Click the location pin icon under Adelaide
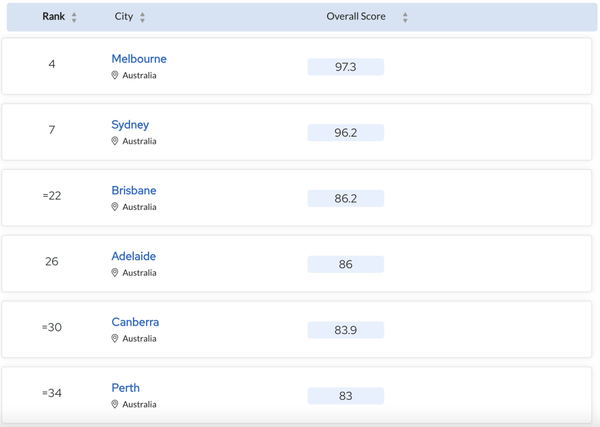This screenshot has width=600, height=427. 115,273
